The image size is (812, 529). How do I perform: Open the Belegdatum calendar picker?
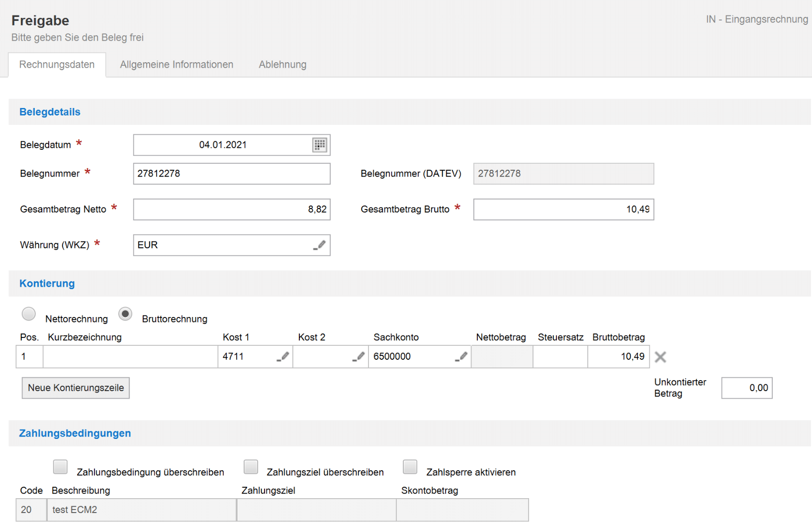pos(319,145)
